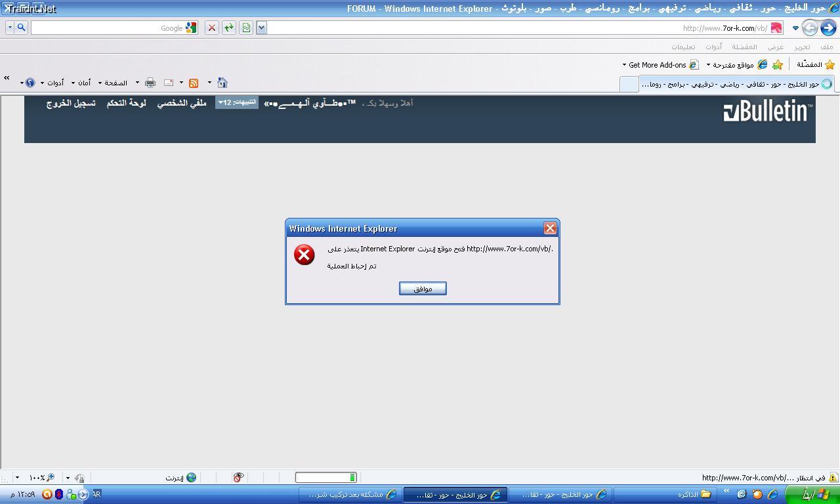Click the موافق (OK) dialog button
The width and height of the screenshot is (840, 504).
tap(423, 289)
